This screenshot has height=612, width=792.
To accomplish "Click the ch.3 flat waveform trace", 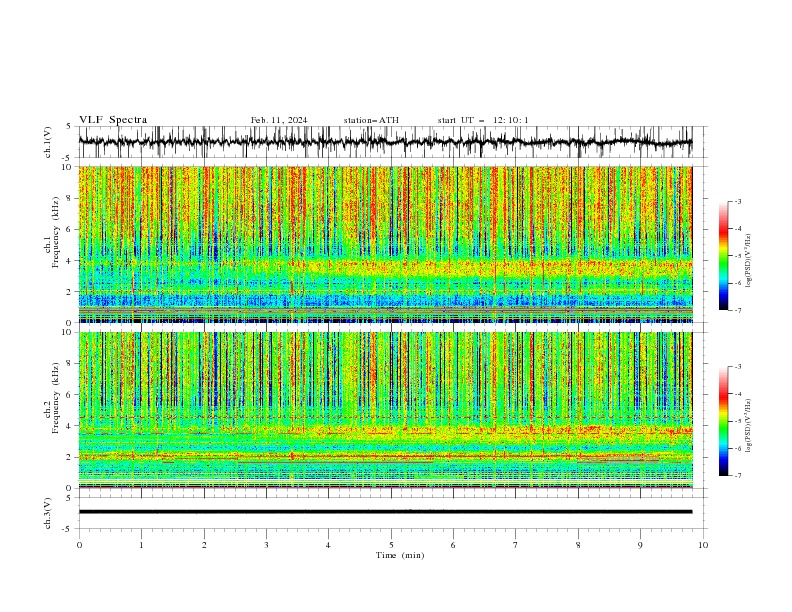I will pyautogui.click(x=385, y=512).
